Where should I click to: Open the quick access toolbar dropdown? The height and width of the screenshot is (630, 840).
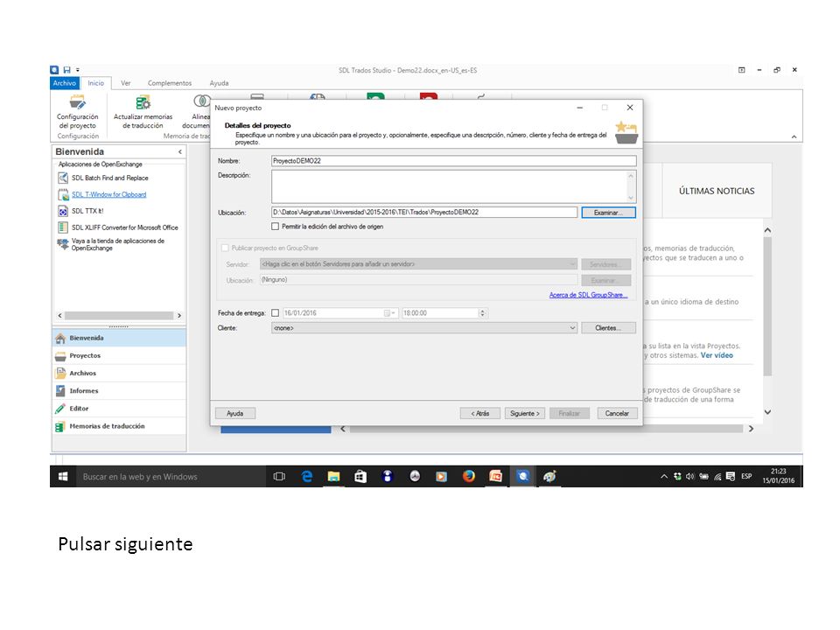point(78,70)
